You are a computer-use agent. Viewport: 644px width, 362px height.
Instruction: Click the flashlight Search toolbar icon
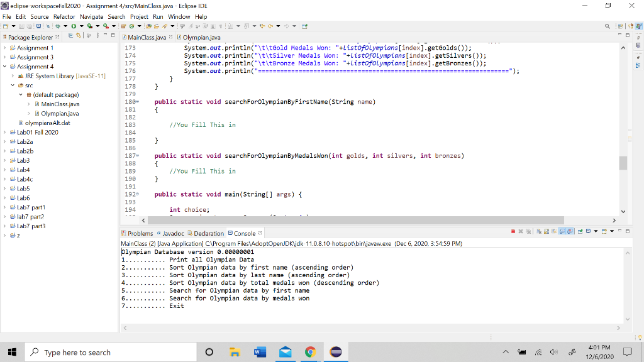point(165,26)
